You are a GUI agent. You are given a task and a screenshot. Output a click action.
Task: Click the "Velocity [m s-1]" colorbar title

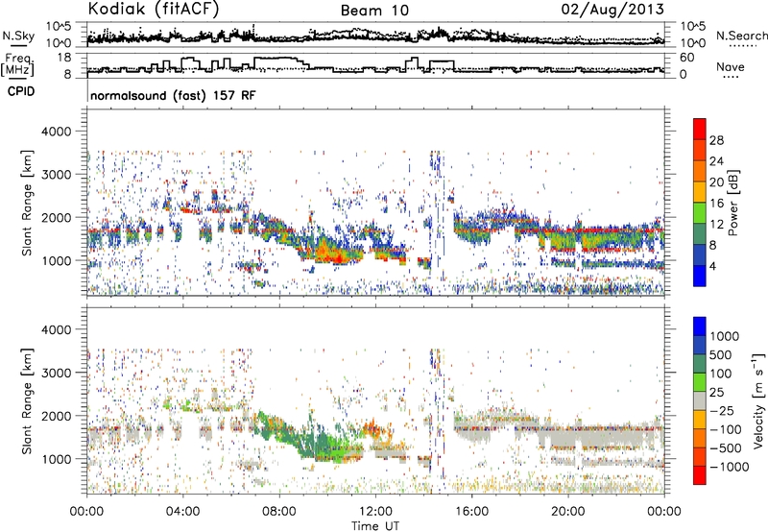[x=758, y=400]
